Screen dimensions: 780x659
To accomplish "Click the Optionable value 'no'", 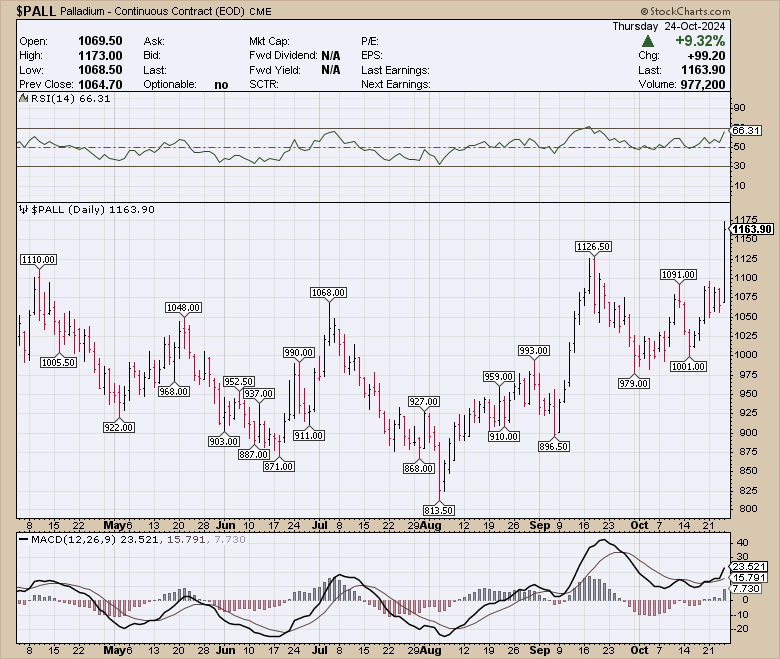I will 221,85.
